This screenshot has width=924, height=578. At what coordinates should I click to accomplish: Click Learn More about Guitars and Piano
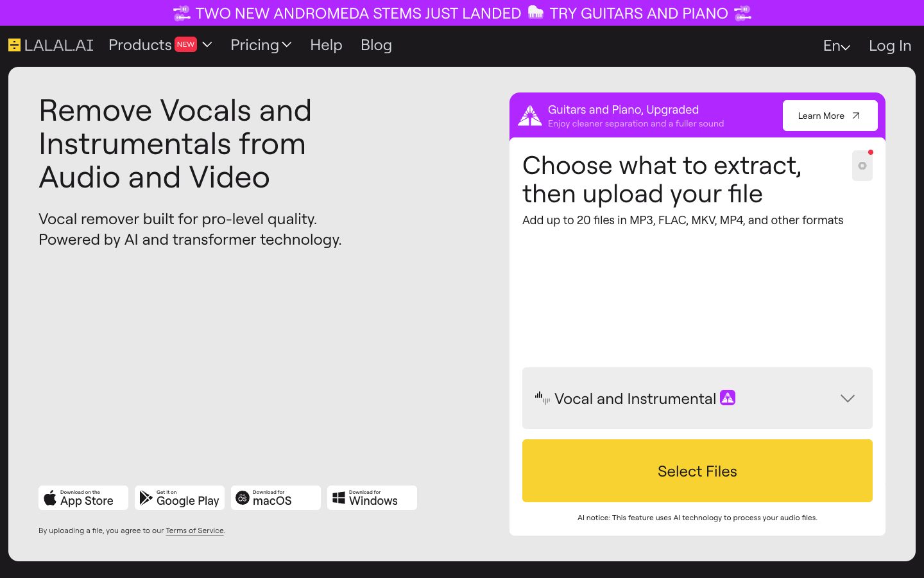(x=830, y=116)
